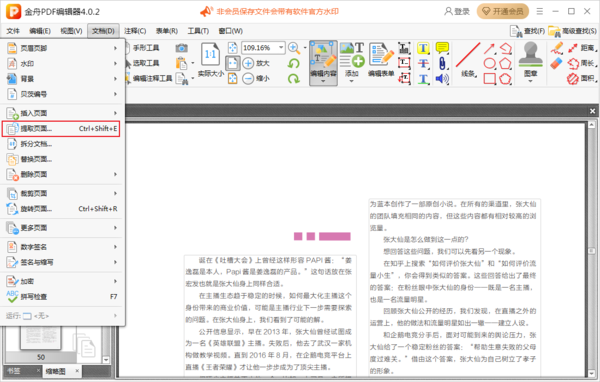Viewport: 600px width, 382px height.
Task: Click the Add (添加) image/text icon
Action: [352, 56]
